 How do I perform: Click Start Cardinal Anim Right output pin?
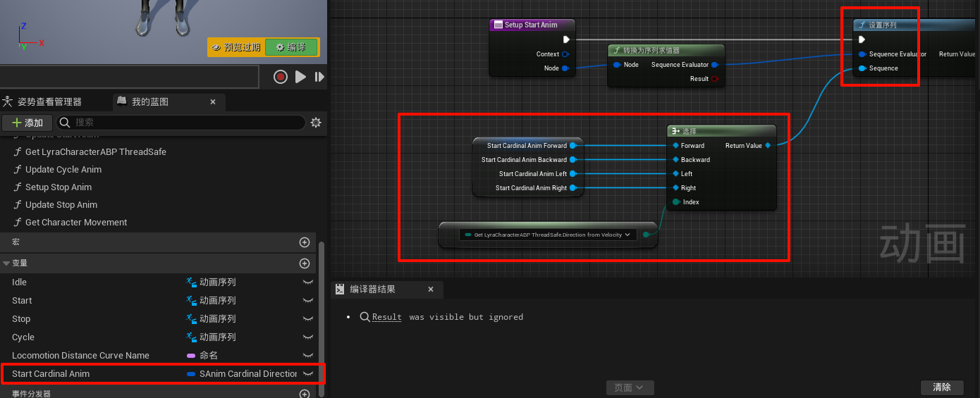click(572, 188)
